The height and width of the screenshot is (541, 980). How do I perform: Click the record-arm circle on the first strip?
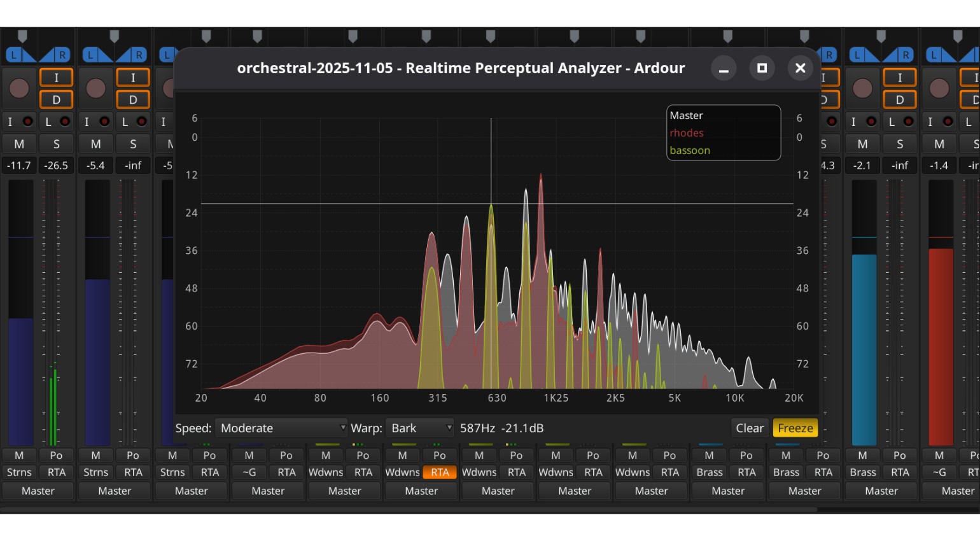(19, 88)
